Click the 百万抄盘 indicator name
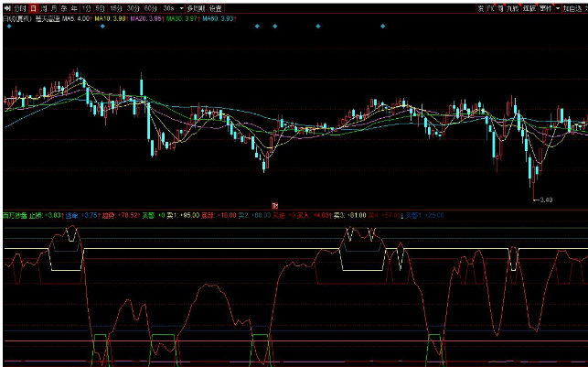 [x=15, y=215]
